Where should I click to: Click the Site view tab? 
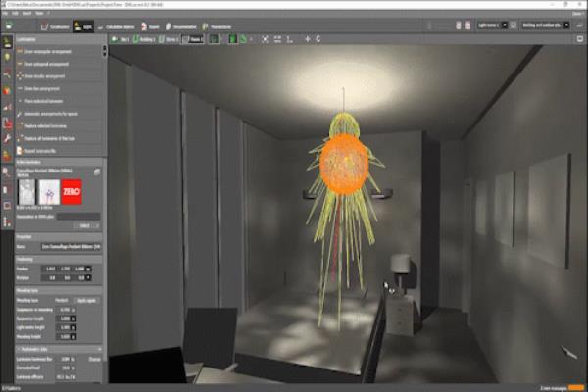click(122, 38)
